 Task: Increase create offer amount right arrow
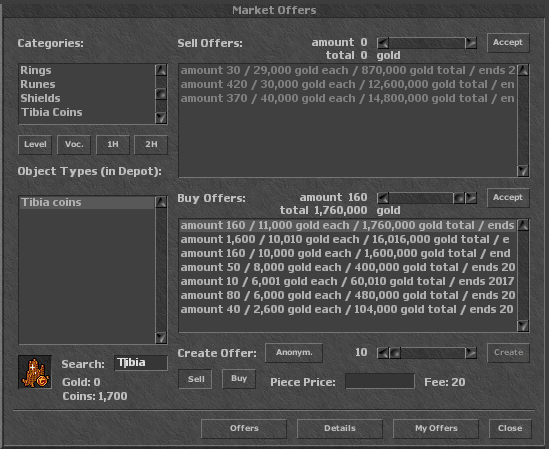(x=471, y=353)
